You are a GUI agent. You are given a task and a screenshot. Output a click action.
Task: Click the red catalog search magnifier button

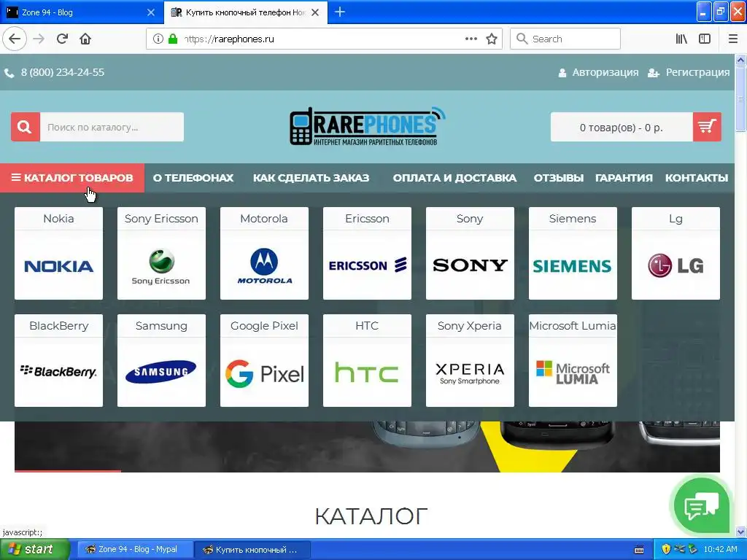pyautogui.click(x=26, y=127)
